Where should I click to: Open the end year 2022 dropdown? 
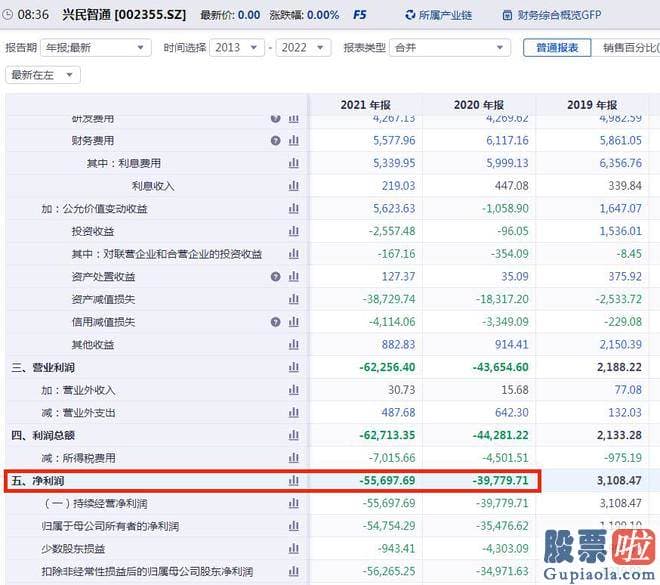click(x=303, y=48)
